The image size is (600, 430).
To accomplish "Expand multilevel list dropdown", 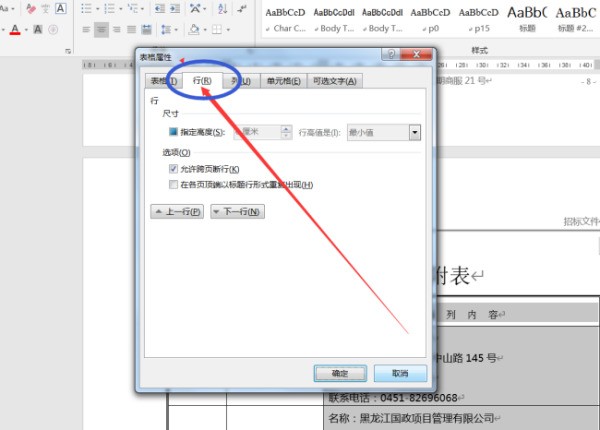I will point(142,9).
